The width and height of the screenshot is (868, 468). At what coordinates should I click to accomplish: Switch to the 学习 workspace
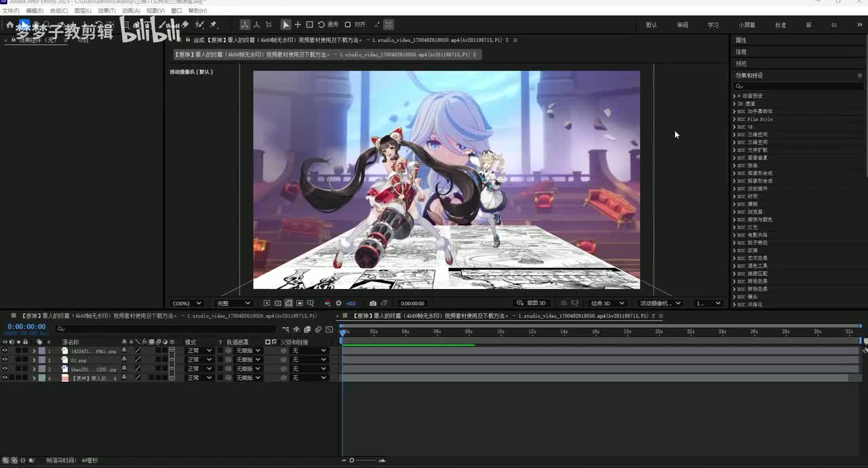(x=713, y=25)
